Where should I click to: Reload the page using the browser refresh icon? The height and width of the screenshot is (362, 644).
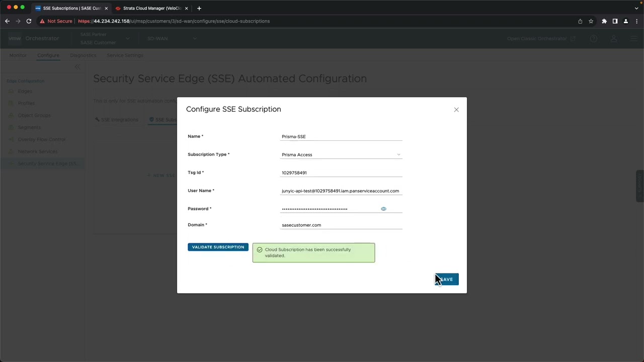tap(29, 21)
